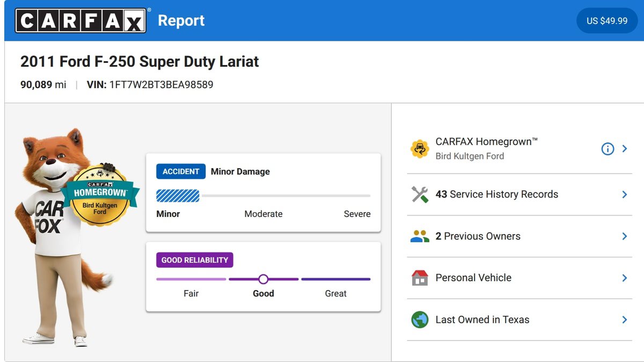Image resolution: width=644 pixels, height=362 pixels.
Task: Expand the CARFAX Homegrown row chevron
Action: point(625,149)
